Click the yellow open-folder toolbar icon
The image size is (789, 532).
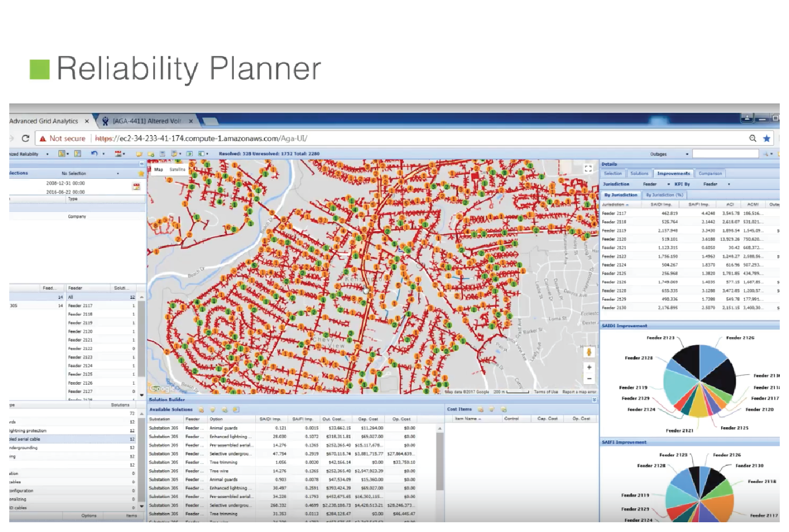(x=139, y=154)
